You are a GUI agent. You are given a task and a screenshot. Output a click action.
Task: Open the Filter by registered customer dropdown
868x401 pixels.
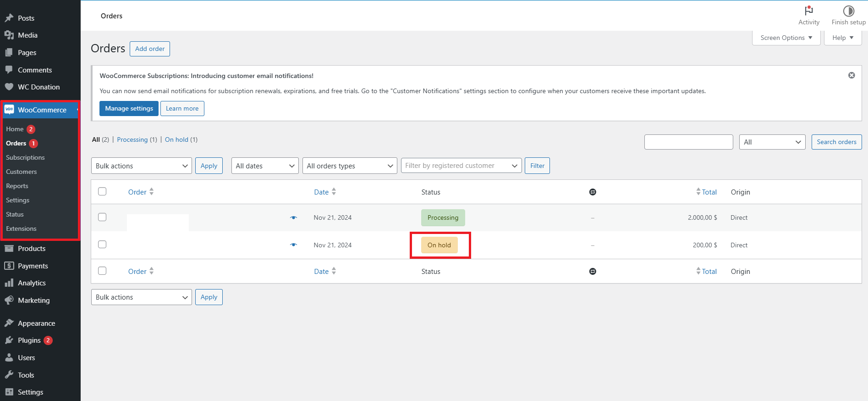[x=461, y=166]
